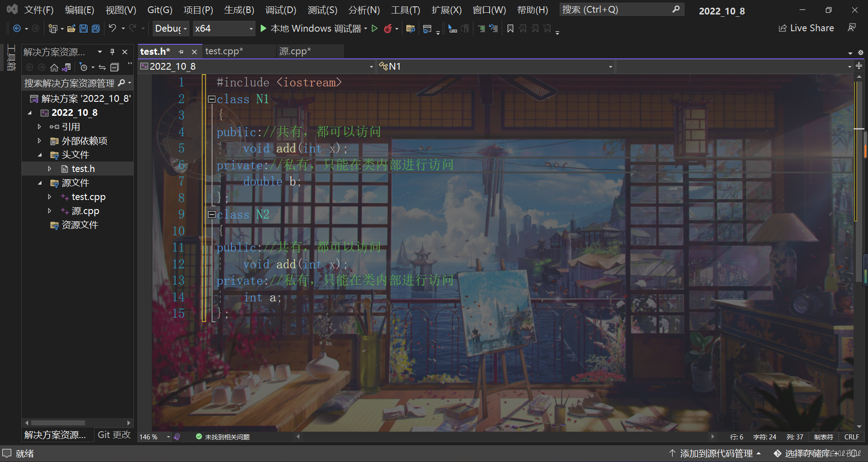Close the Solution Explorer panel
Screen dimensions: 868x462
125,52
